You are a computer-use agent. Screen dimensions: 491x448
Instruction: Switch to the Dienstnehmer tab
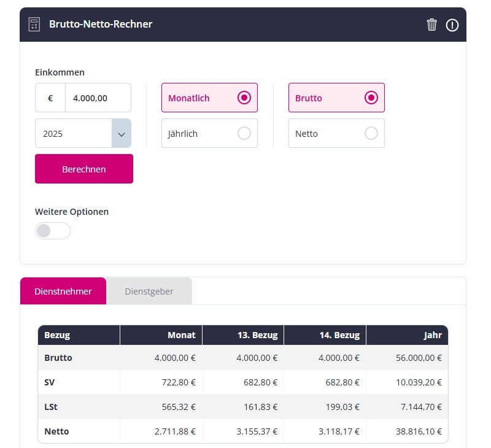click(x=63, y=292)
